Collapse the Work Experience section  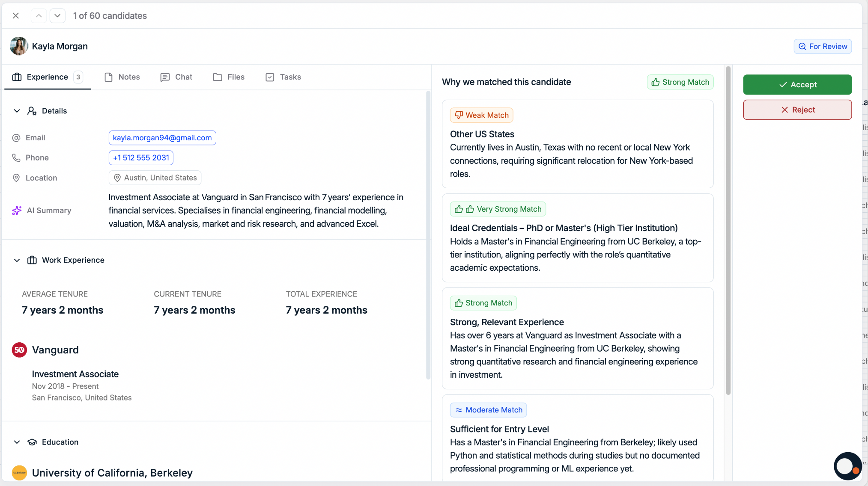tap(17, 260)
